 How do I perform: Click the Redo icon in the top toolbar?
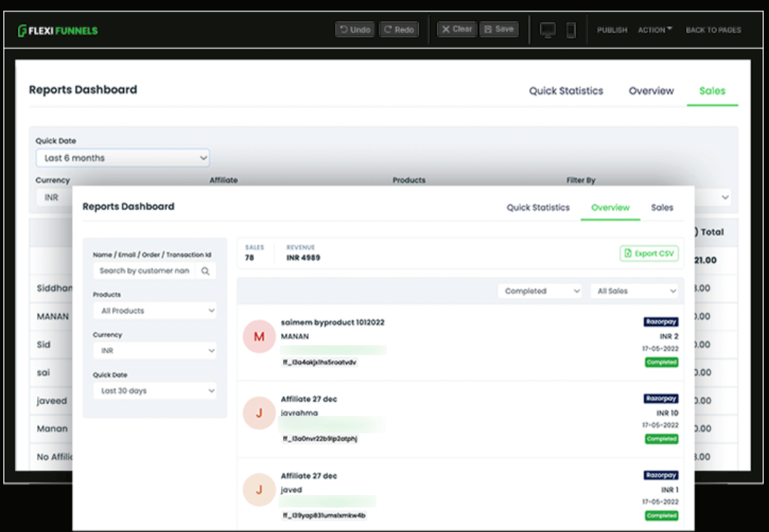(388, 28)
